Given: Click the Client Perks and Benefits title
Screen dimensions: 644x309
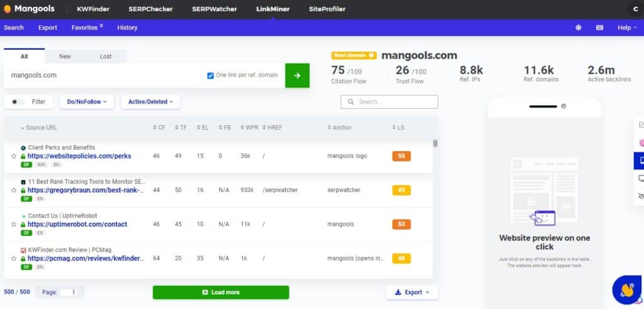Looking at the screenshot, I should pyautogui.click(x=62, y=147).
